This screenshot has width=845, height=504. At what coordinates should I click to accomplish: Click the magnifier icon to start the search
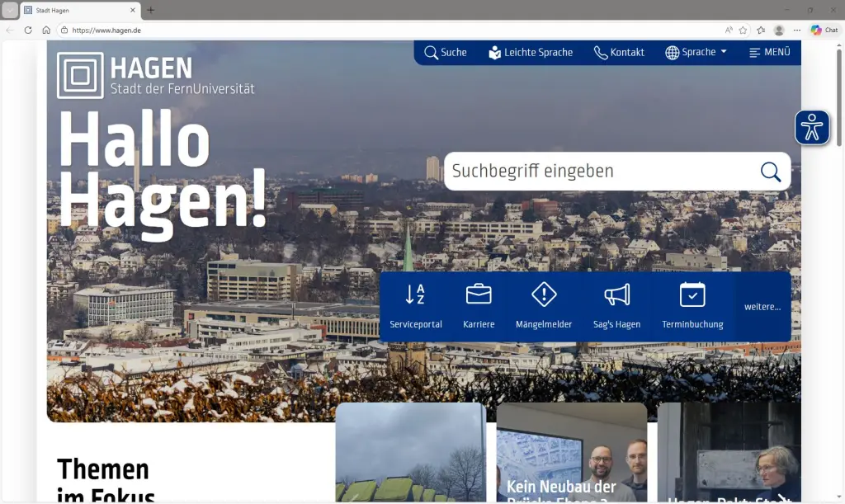tap(770, 171)
